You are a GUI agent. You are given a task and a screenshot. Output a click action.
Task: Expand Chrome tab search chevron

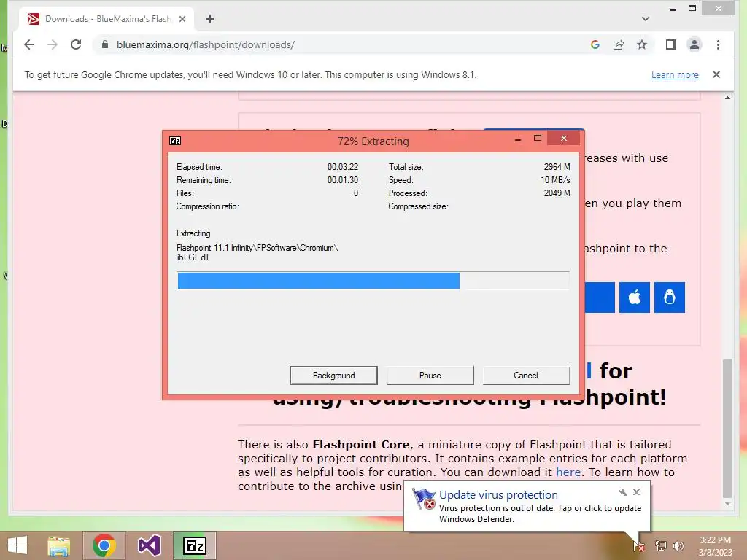[645, 19]
